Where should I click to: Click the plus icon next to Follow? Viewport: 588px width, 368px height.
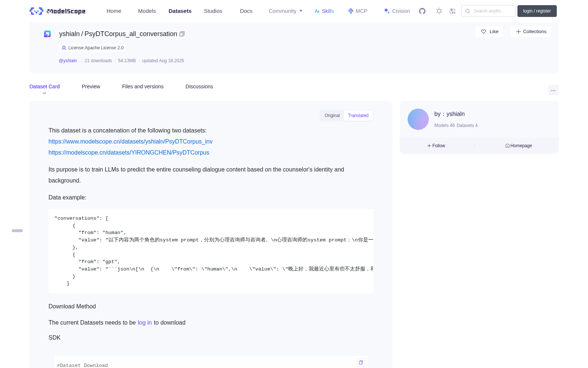click(429, 146)
